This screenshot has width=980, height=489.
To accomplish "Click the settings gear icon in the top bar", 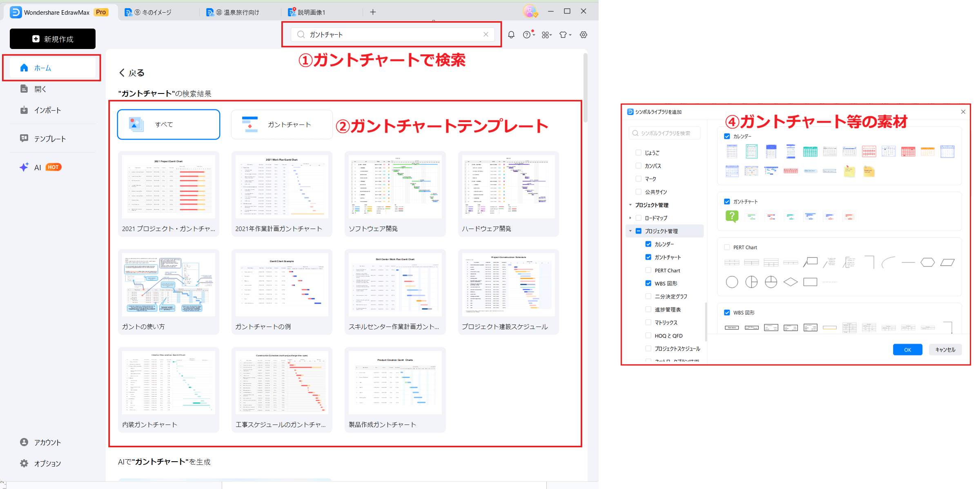I will tap(584, 35).
